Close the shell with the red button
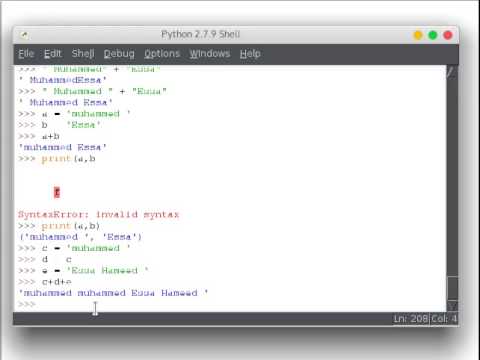Screen dimensions: 480x360 [x=448, y=35]
